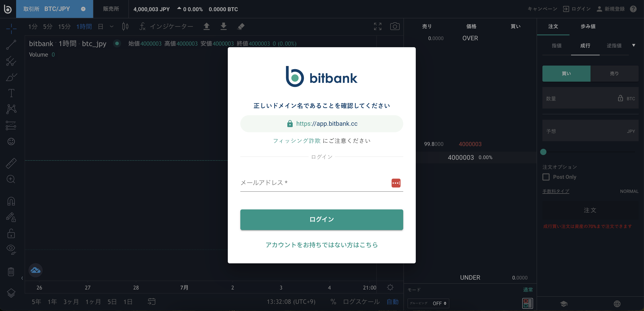The height and width of the screenshot is (311, 644).
Task: Select the ruler measure tool
Action: [11, 163]
